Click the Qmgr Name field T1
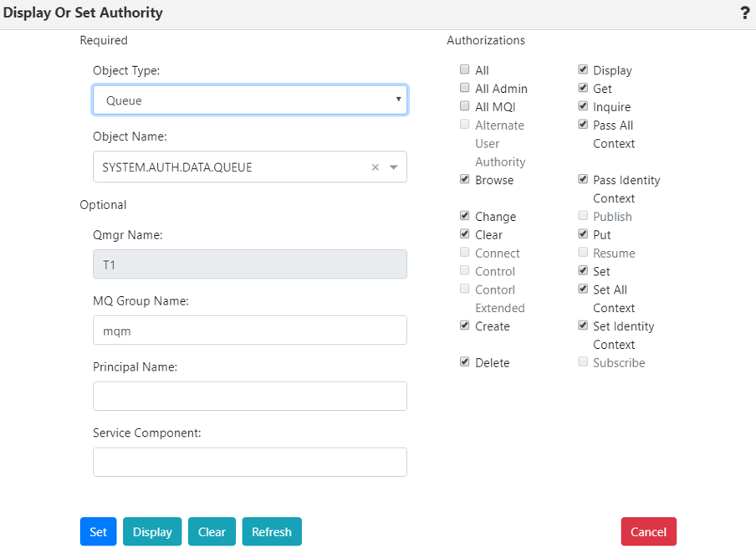The image size is (756, 548). point(250,264)
